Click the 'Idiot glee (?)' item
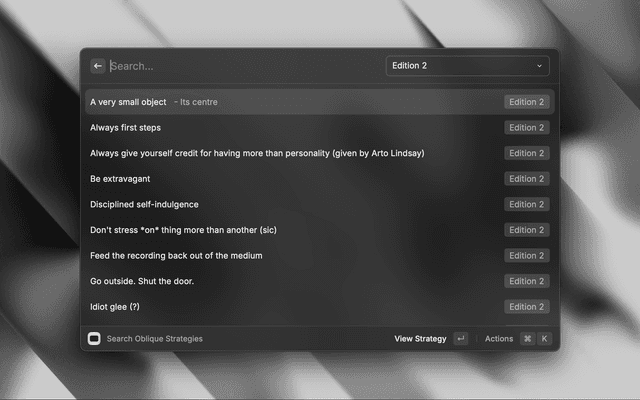 click(115, 307)
